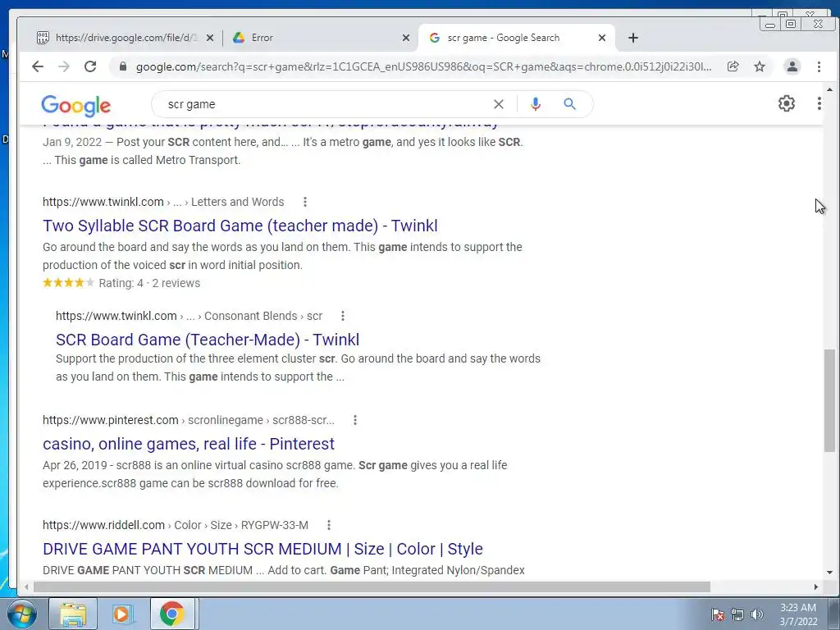
Task: Open casino, online games, real life Pinterest link
Action: pos(189,444)
